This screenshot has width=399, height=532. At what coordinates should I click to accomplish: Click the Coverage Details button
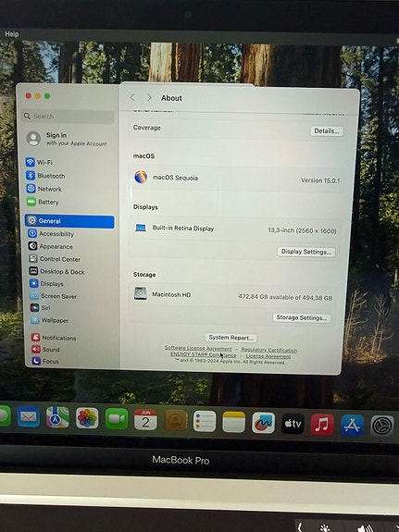(x=327, y=131)
